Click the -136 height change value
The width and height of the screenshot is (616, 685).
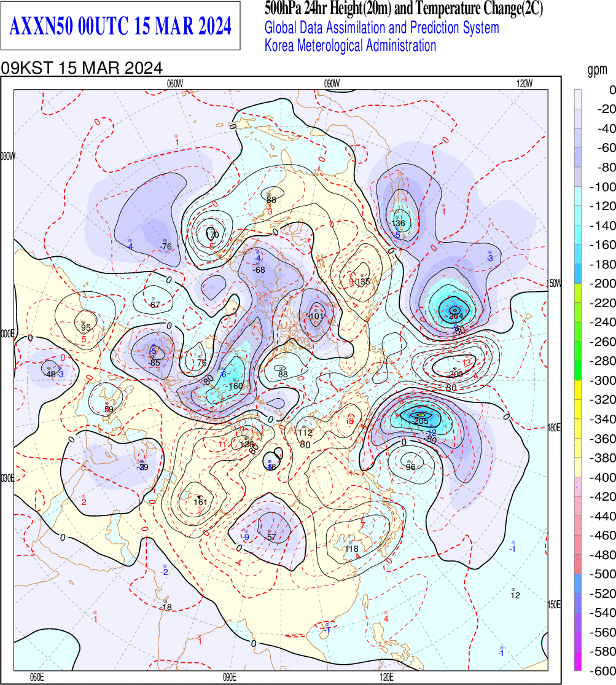point(397,223)
